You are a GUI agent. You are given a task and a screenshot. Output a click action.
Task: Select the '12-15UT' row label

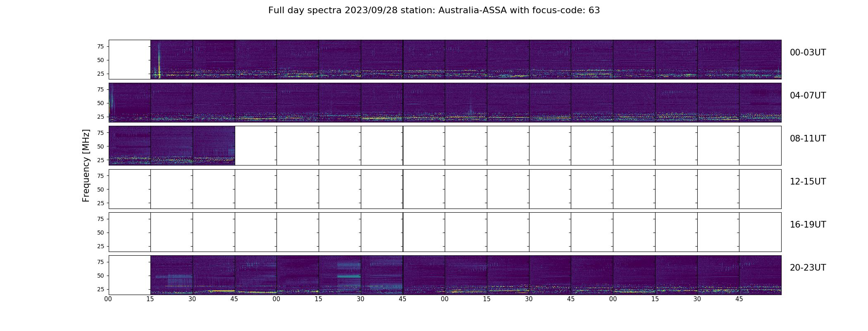point(808,182)
